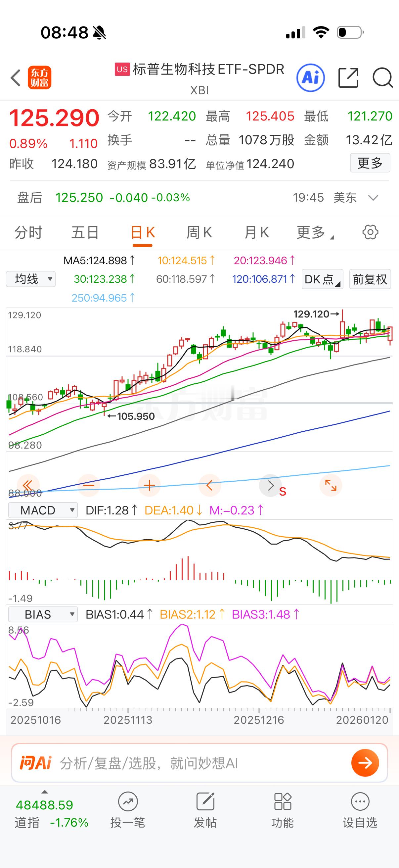Tap the share export icon
Viewport: 399px width, 868px height.
pos(348,78)
